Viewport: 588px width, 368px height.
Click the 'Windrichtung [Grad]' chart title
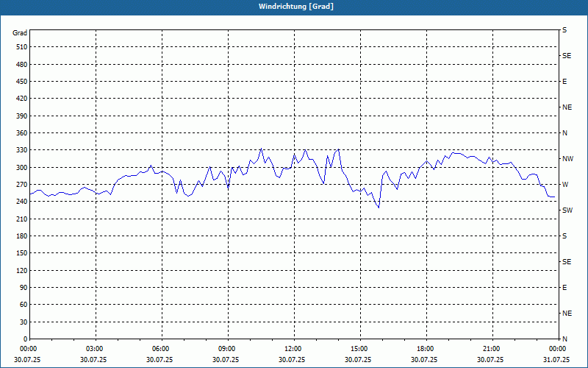pyautogui.click(x=296, y=7)
